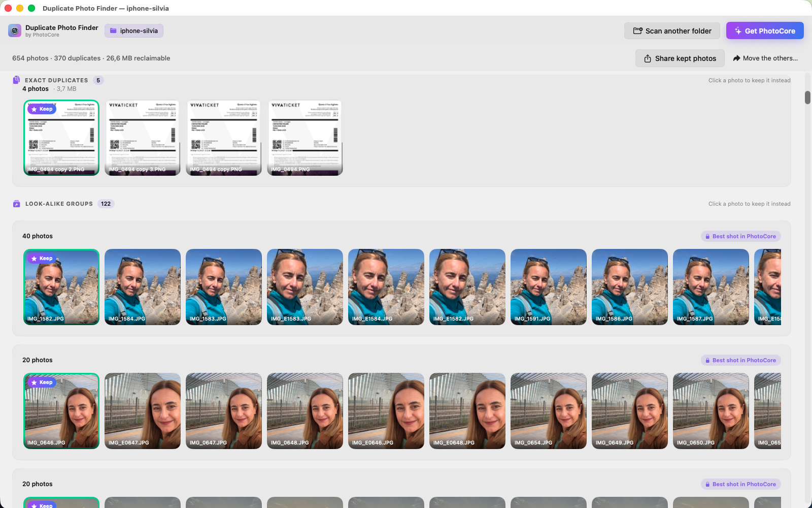Click Scan another folder button

pos(672,31)
